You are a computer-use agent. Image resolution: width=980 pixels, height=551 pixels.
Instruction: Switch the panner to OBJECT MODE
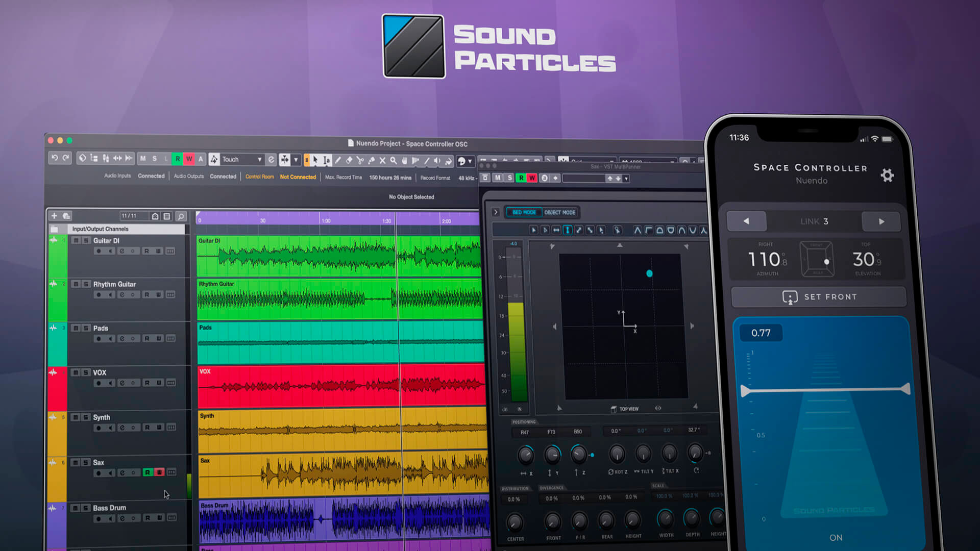coord(560,212)
